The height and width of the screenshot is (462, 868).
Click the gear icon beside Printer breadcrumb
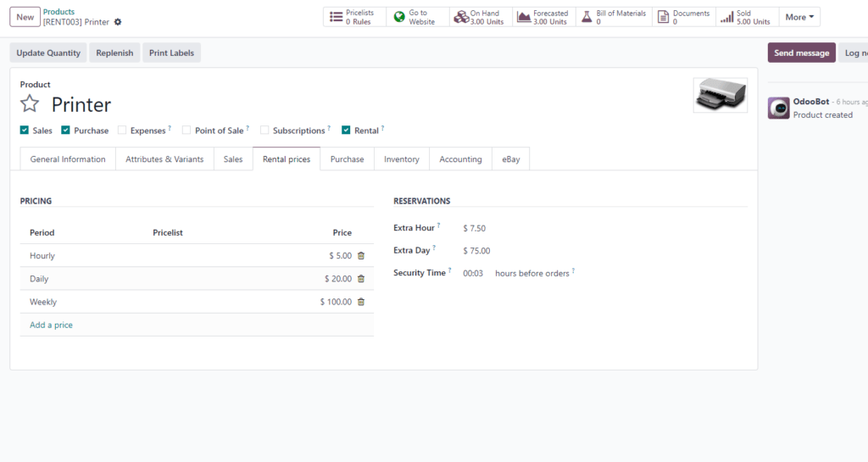point(118,22)
